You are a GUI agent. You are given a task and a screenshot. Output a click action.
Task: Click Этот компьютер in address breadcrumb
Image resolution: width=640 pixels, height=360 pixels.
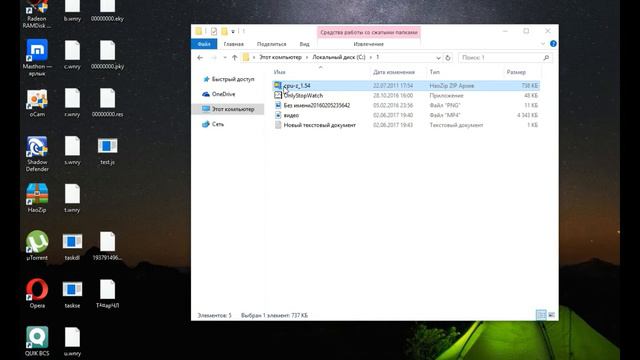point(280,58)
